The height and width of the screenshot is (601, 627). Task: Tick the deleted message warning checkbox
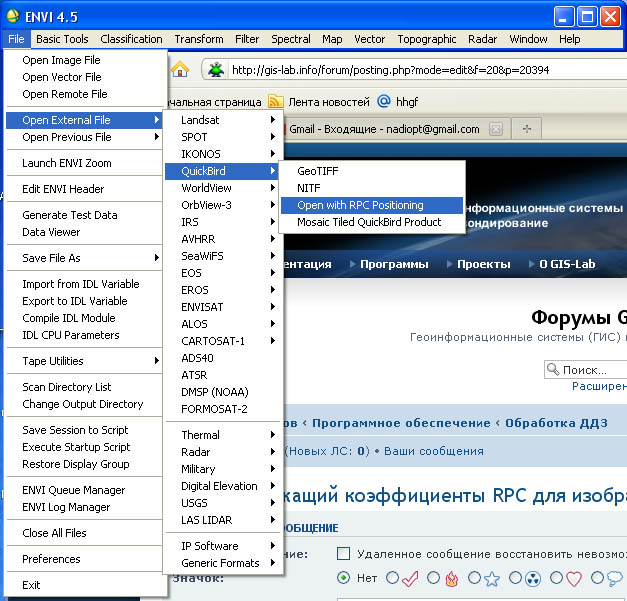(x=343, y=554)
